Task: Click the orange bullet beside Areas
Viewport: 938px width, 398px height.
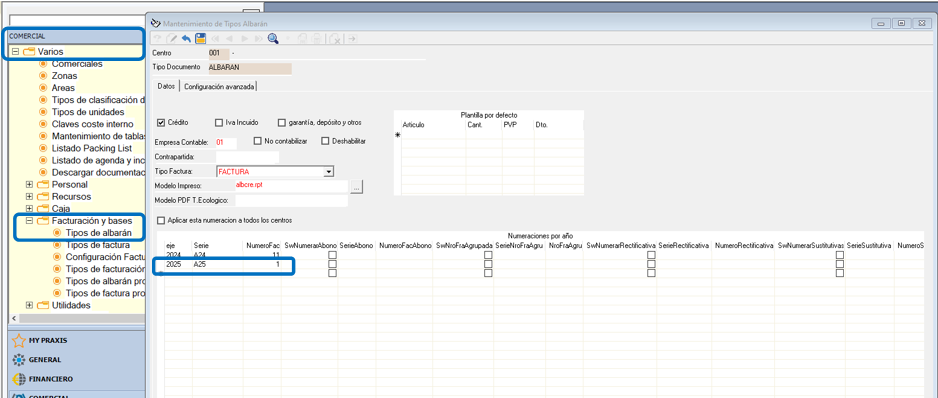Action: click(x=42, y=88)
